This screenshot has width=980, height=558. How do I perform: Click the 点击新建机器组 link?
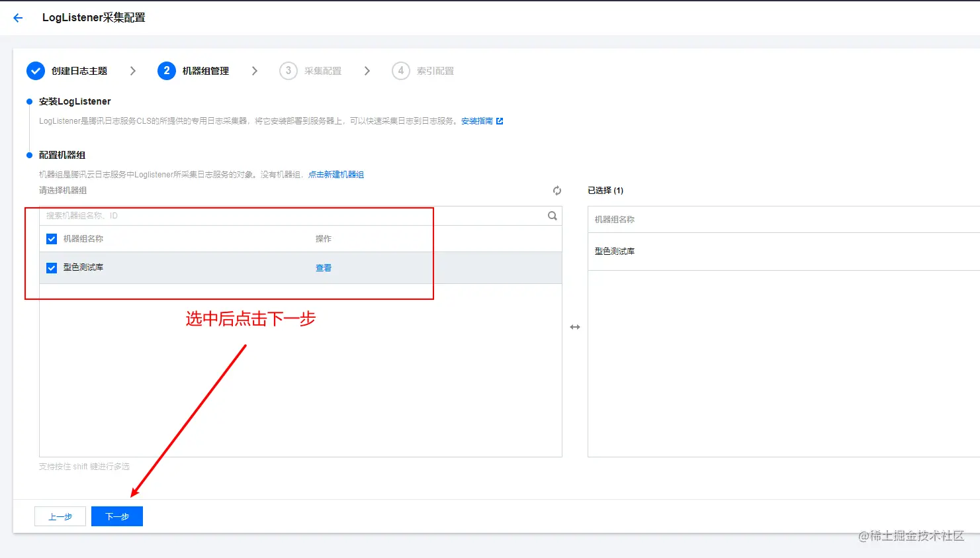pyautogui.click(x=336, y=175)
